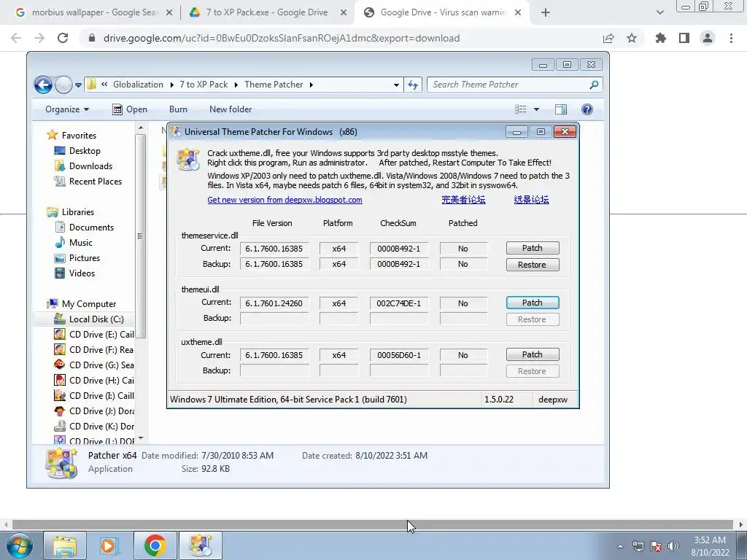Select CD Drive (G:) in sidebar
Viewport: 747px width, 560px height.
[94, 365]
